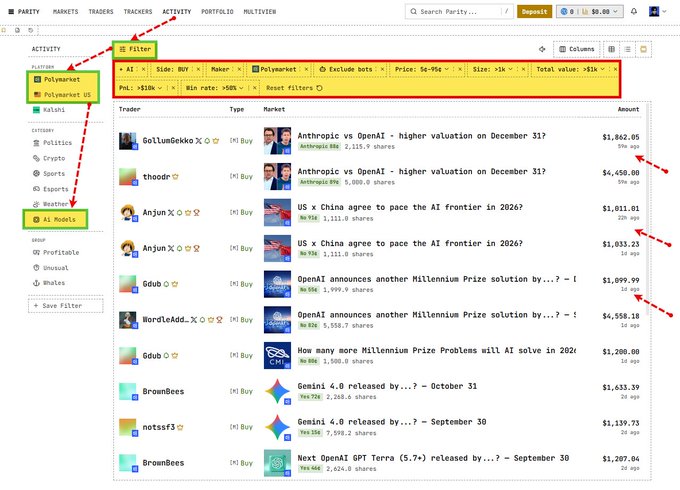Go to the Traders tab

101,12
